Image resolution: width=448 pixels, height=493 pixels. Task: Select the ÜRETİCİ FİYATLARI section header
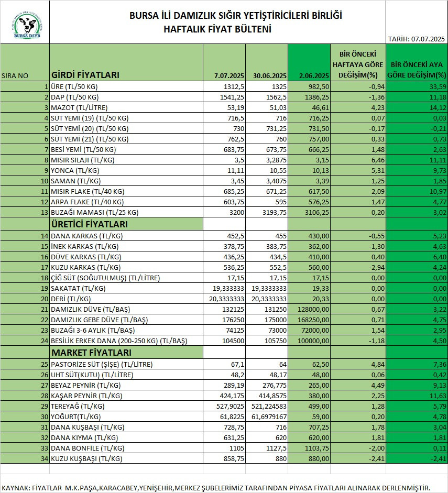89,224
